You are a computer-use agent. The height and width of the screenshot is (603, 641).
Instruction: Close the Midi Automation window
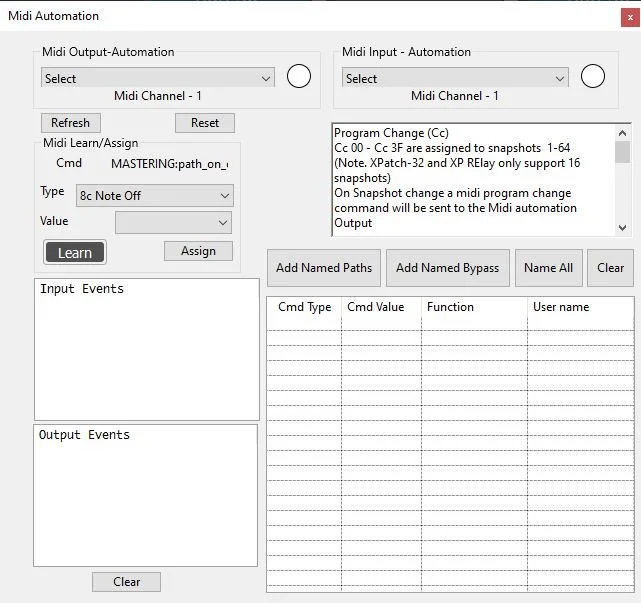pyautogui.click(x=630, y=18)
